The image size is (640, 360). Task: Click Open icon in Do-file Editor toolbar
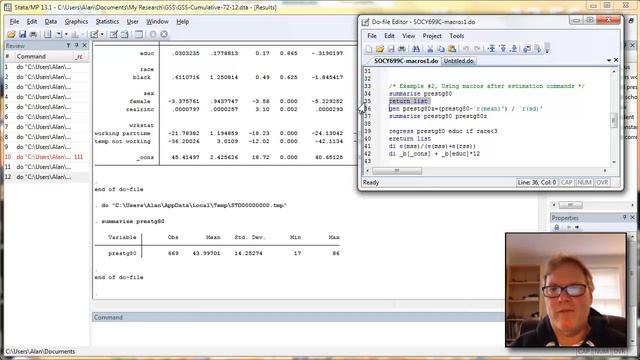380,49
